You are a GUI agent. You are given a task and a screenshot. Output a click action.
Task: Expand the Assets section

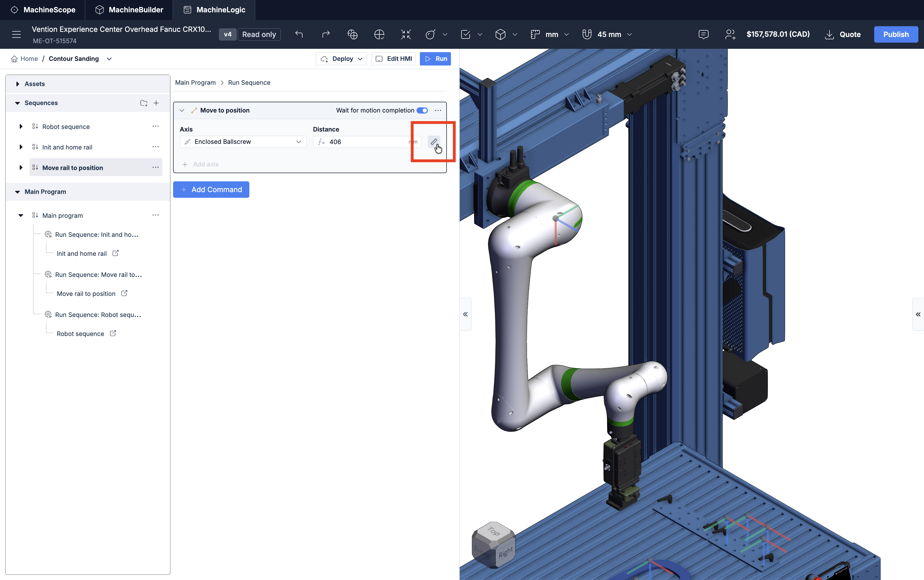(x=17, y=84)
